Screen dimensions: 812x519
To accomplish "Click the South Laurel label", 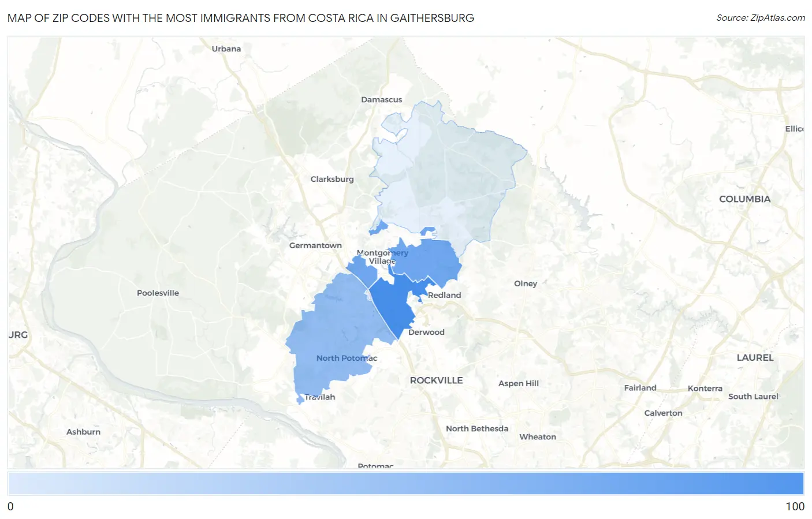I will [x=753, y=397].
